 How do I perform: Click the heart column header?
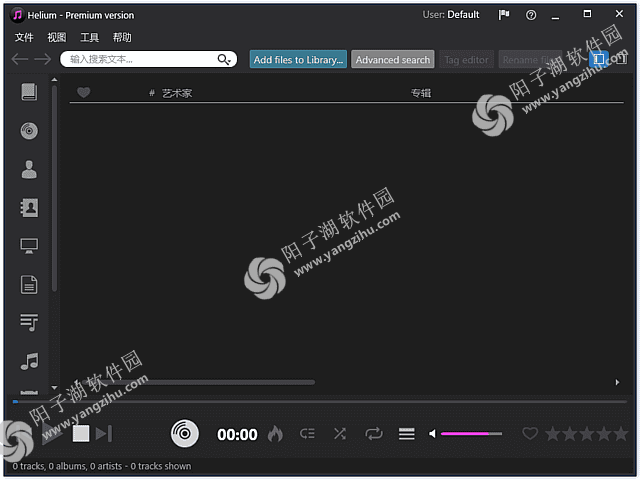coord(84,93)
